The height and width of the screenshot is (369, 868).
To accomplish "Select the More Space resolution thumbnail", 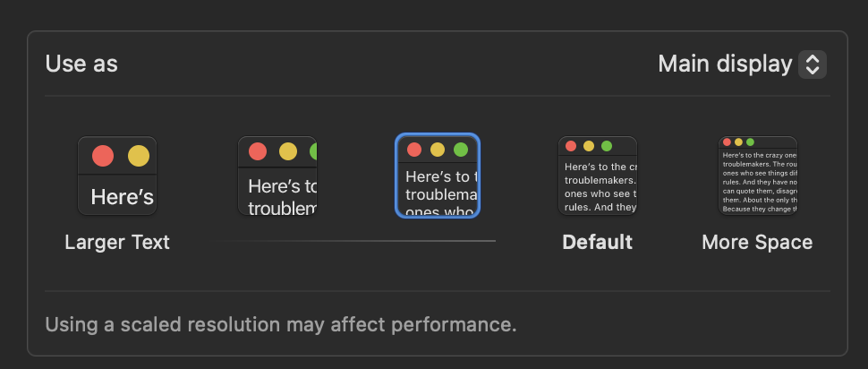I will (x=757, y=176).
